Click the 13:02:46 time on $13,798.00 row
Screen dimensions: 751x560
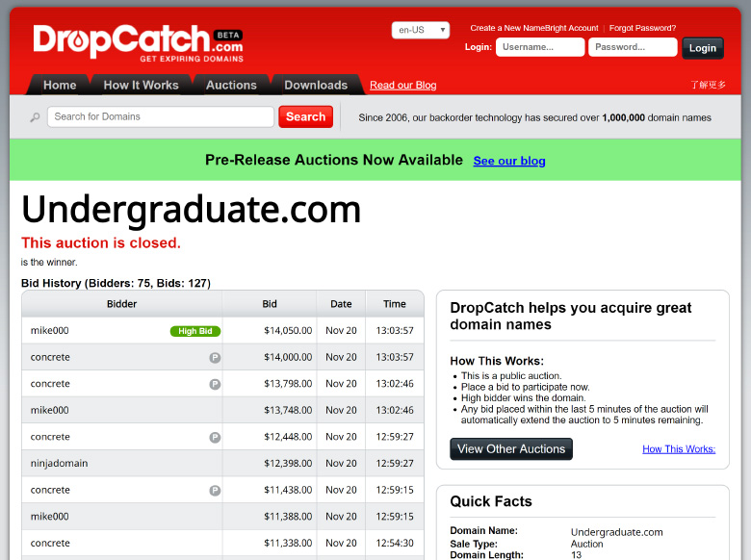(x=395, y=384)
